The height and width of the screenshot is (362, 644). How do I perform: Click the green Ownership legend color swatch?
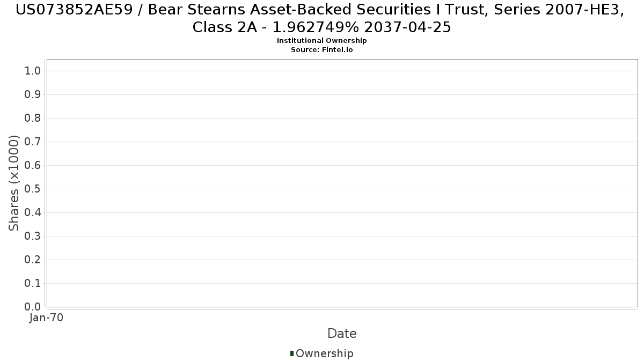tap(292, 353)
